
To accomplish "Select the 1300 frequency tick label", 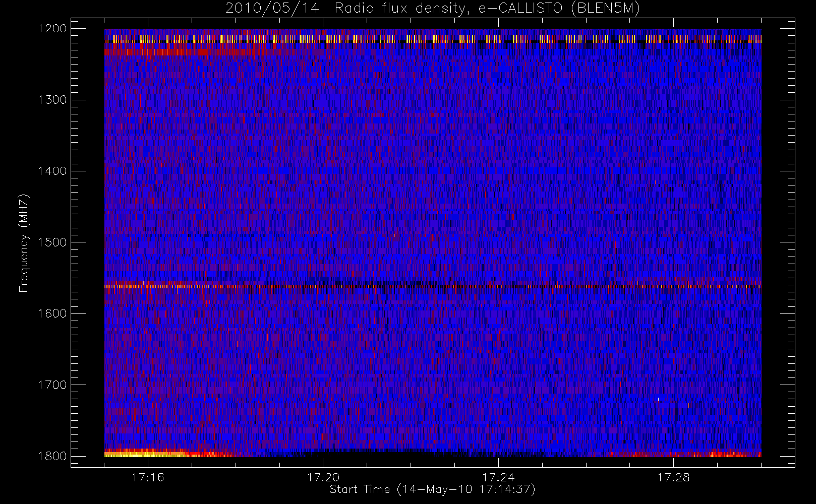I will pyautogui.click(x=52, y=100).
